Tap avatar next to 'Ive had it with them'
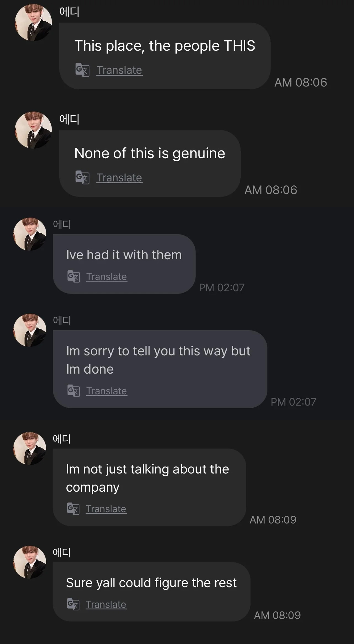The image size is (354, 644). tap(30, 234)
